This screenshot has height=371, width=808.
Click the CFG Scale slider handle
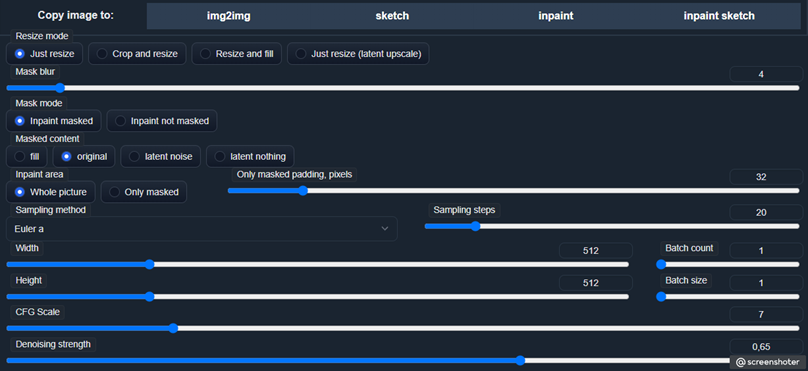tap(173, 328)
